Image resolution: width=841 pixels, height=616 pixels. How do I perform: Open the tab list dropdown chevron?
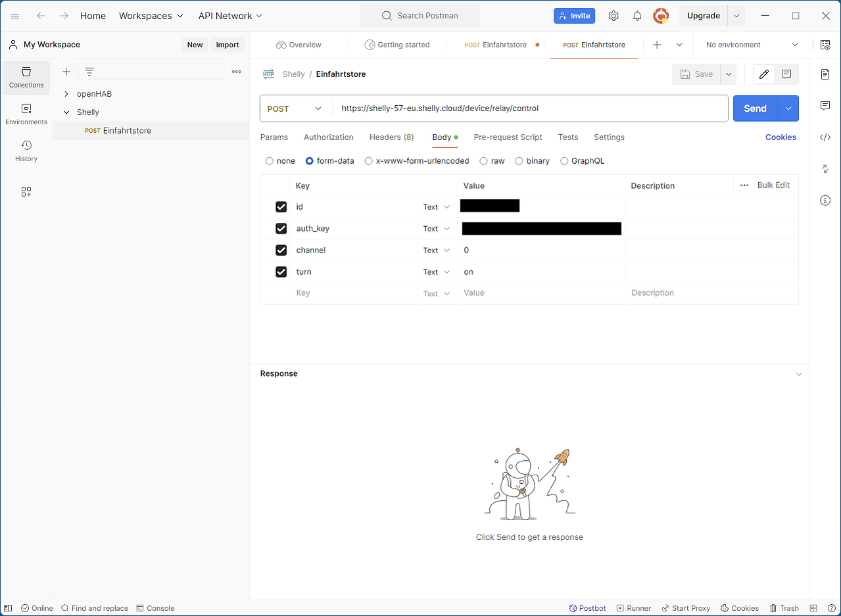point(679,45)
